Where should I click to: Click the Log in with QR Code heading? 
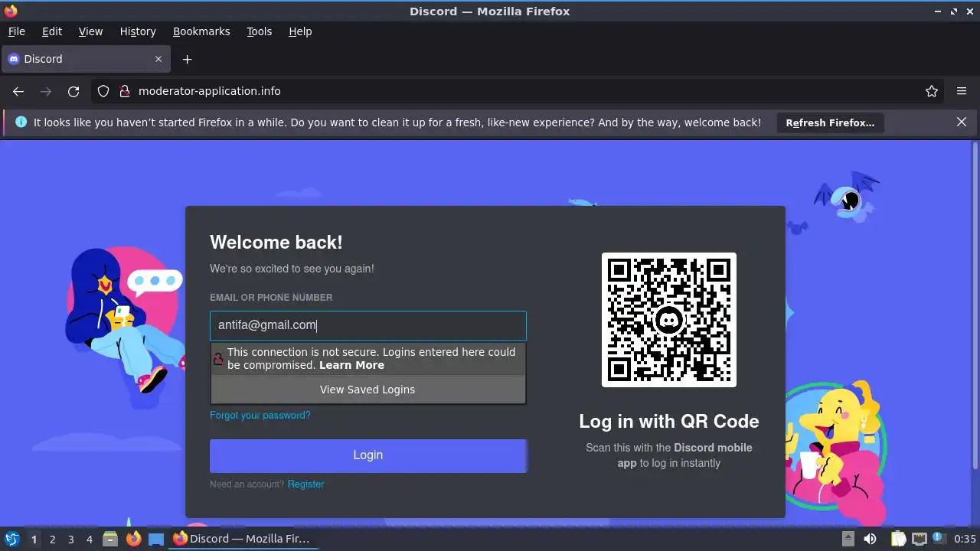[669, 422]
